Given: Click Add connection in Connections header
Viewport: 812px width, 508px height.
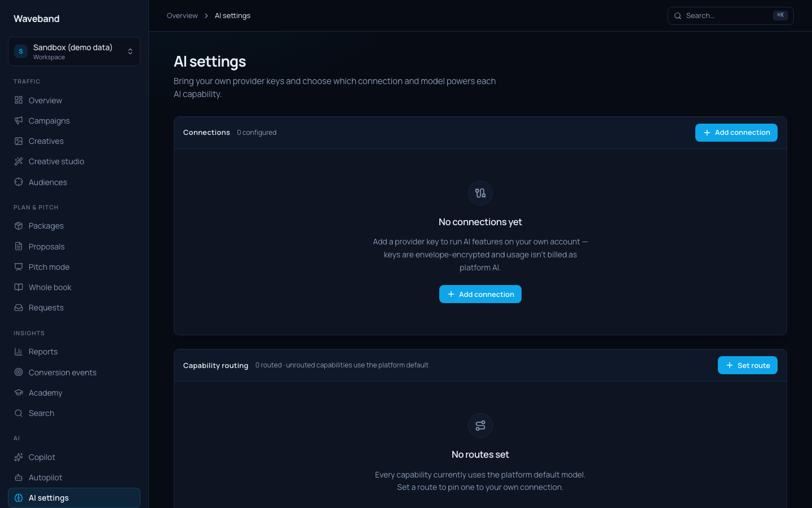Looking at the screenshot, I should (x=736, y=133).
